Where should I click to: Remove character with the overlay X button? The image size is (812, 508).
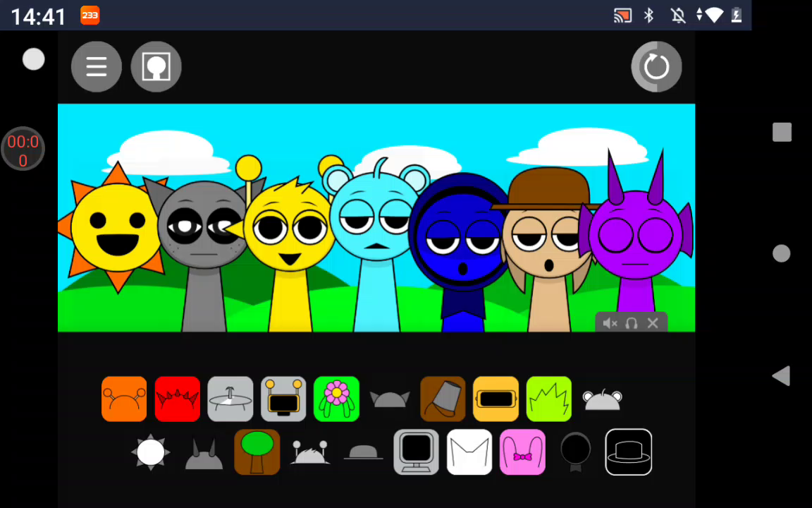click(653, 323)
